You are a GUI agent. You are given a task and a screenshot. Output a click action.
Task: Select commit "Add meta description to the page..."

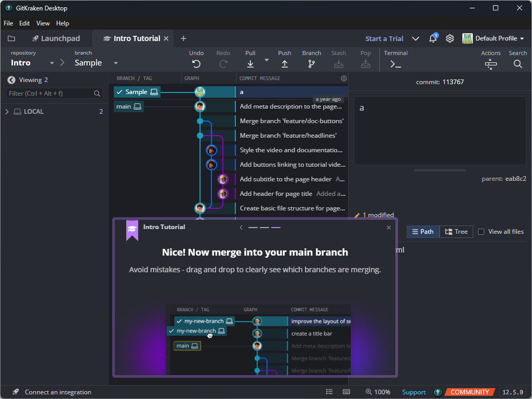(291, 107)
